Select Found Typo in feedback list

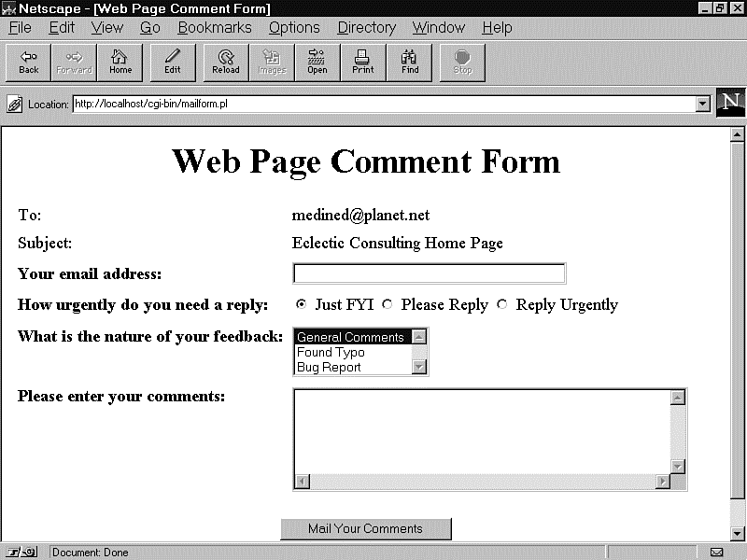coord(331,353)
